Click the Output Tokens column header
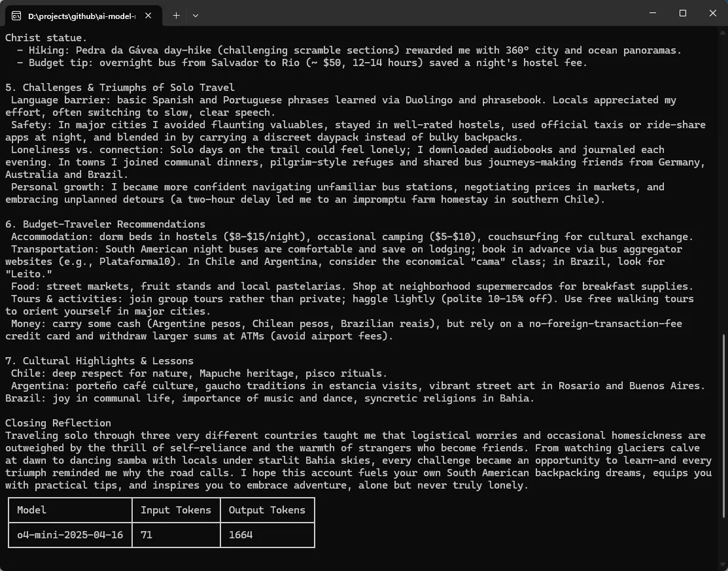The width and height of the screenshot is (728, 571). [x=267, y=510]
